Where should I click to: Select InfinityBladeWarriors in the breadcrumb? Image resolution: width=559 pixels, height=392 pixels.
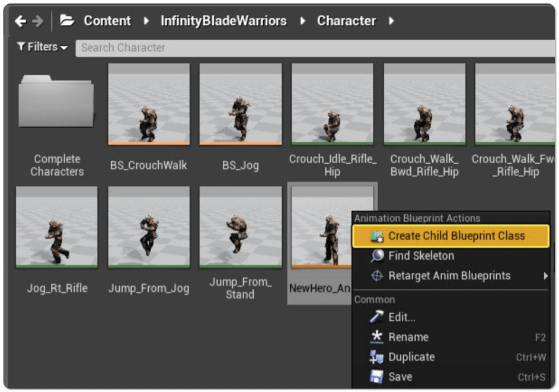(223, 21)
